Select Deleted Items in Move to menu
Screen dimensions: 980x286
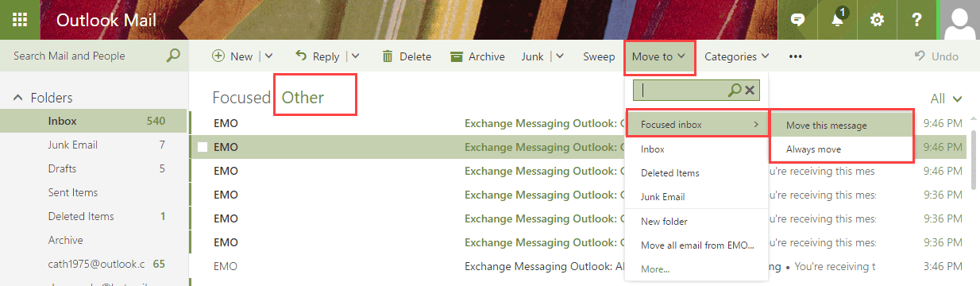[x=696, y=172]
